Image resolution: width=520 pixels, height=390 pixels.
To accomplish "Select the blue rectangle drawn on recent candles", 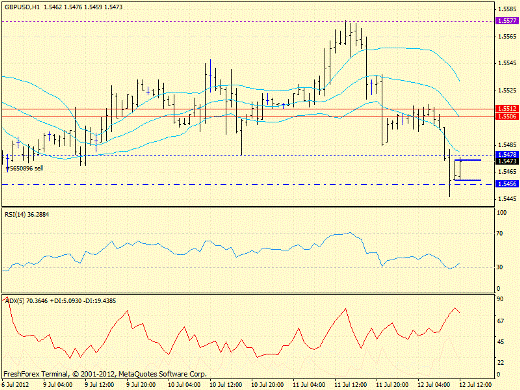I will tap(467, 170).
